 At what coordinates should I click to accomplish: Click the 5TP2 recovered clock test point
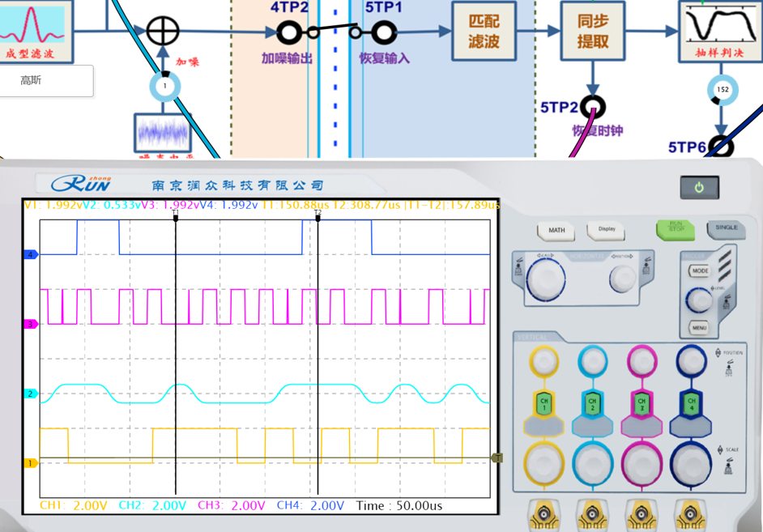pyautogui.click(x=593, y=107)
